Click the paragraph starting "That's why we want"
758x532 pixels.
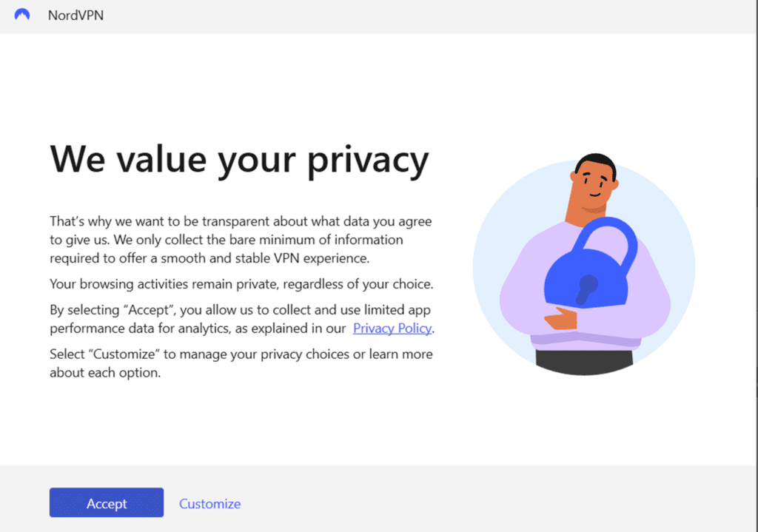point(241,240)
